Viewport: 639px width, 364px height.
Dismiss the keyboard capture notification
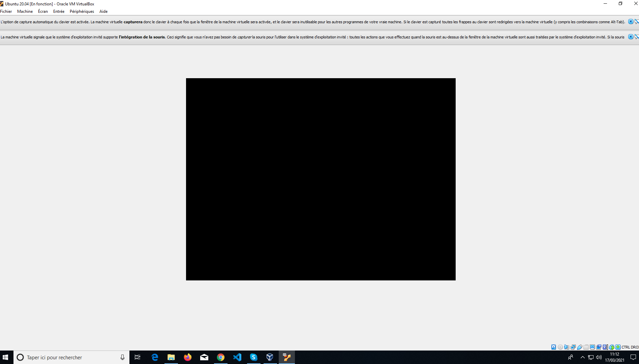631,22
